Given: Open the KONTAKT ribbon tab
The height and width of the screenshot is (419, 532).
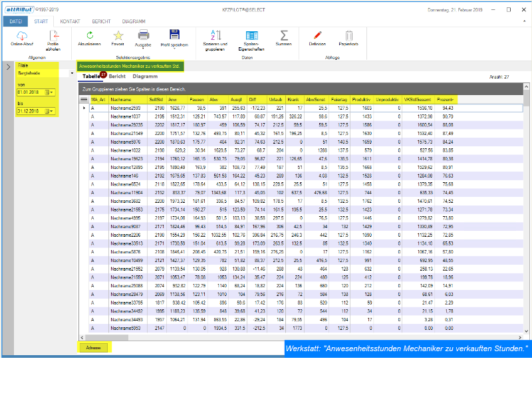Looking at the screenshot, I should pyautogui.click(x=70, y=22).
